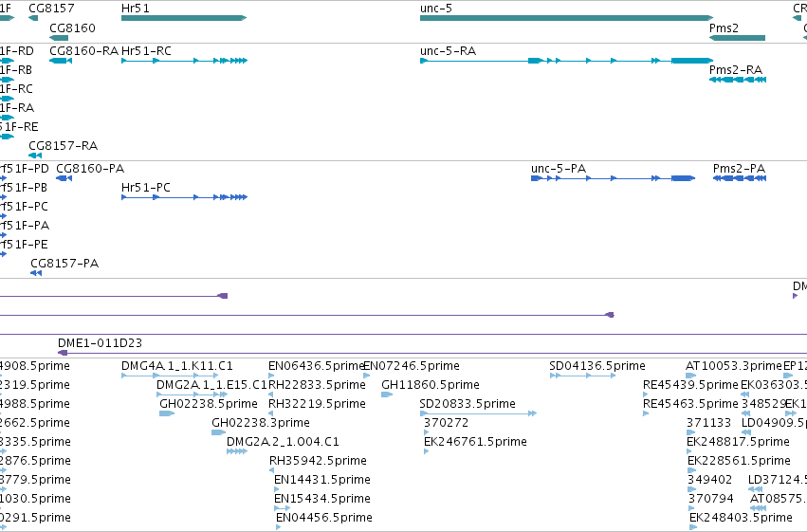Image resolution: width=807 pixels, height=532 pixels.
Task: Click the f51F-PB protein label
Action: [24, 188]
